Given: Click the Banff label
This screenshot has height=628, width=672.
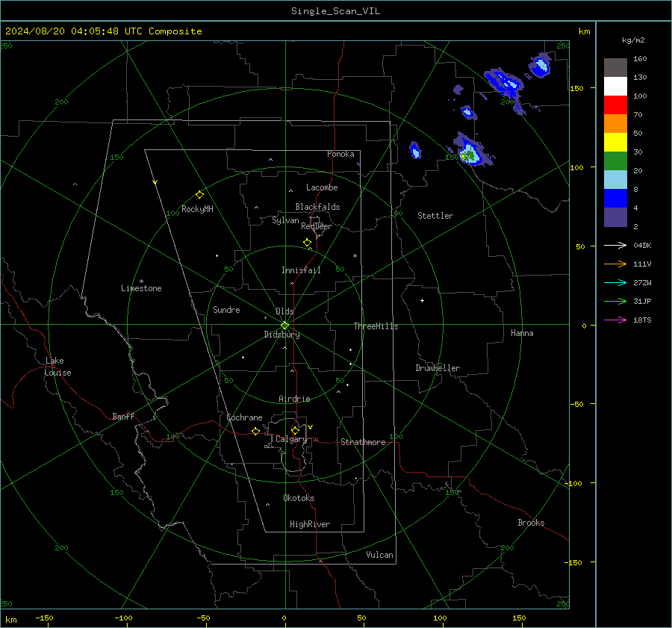Looking at the screenshot, I should (123, 416).
